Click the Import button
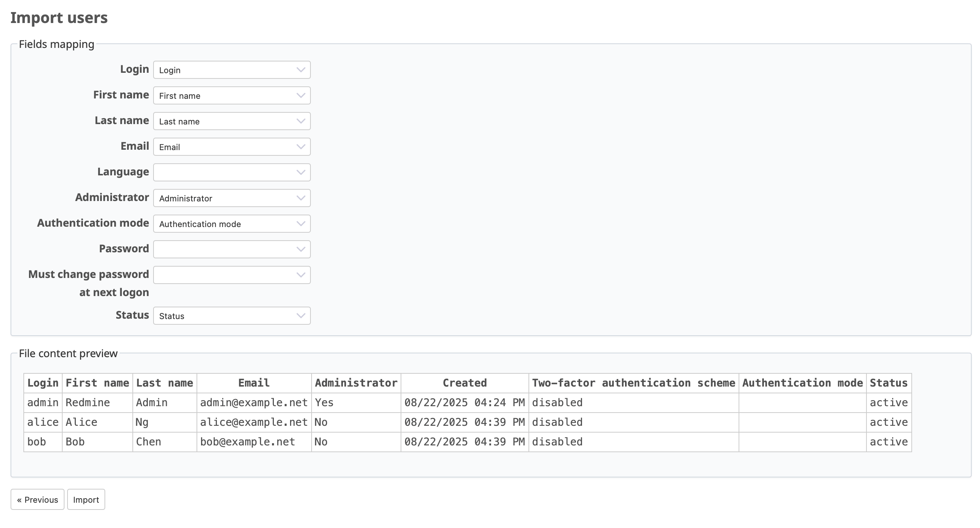The width and height of the screenshot is (980, 528). pyautogui.click(x=86, y=499)
